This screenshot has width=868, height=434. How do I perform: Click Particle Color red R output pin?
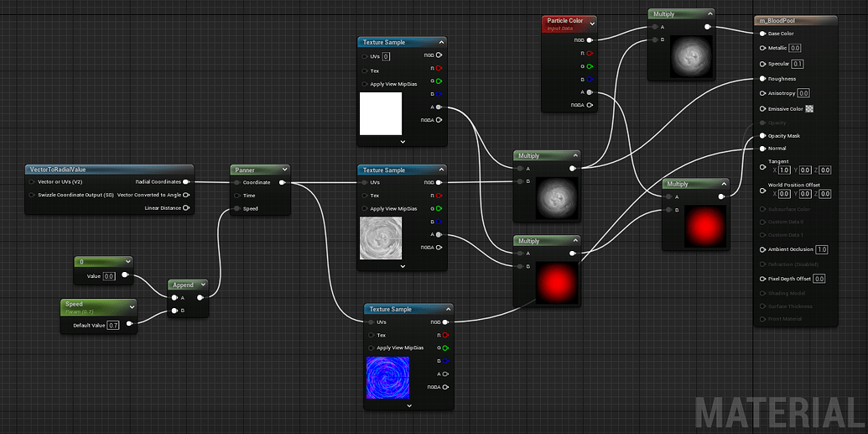(x=590, y=53)
